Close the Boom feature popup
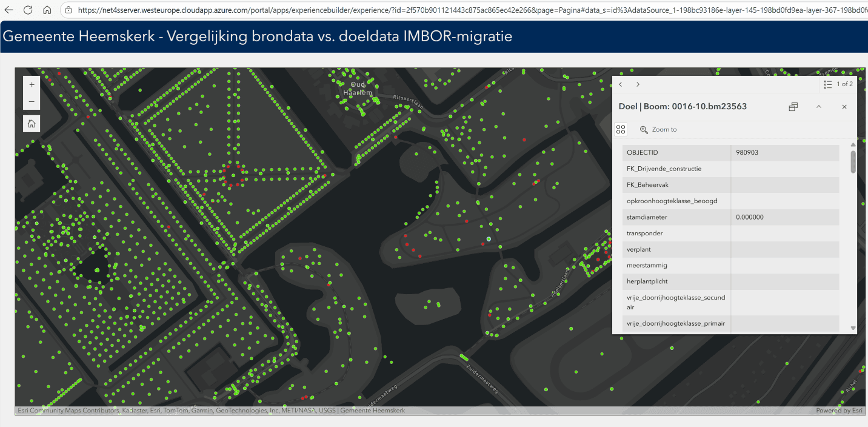The height and width of the screenshot is (427, 868). (x=844, y=107)
